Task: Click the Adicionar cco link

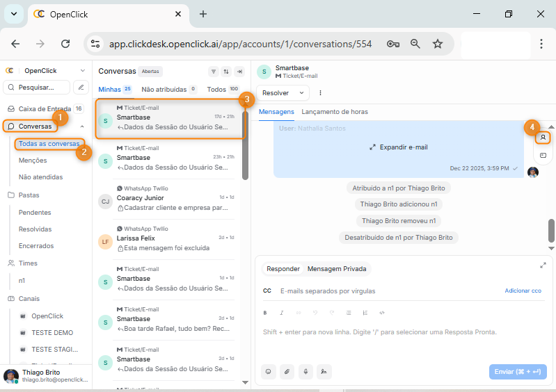Action: click(x=523, y=291)
